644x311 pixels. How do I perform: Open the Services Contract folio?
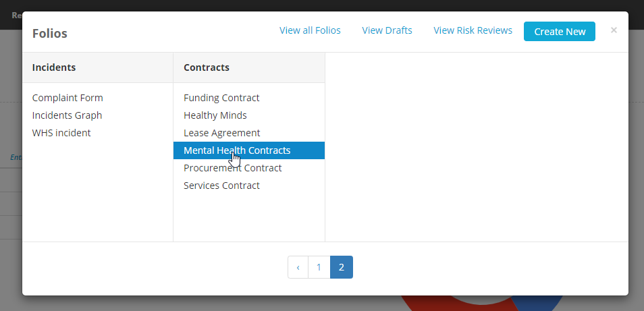tap(221, 186)
